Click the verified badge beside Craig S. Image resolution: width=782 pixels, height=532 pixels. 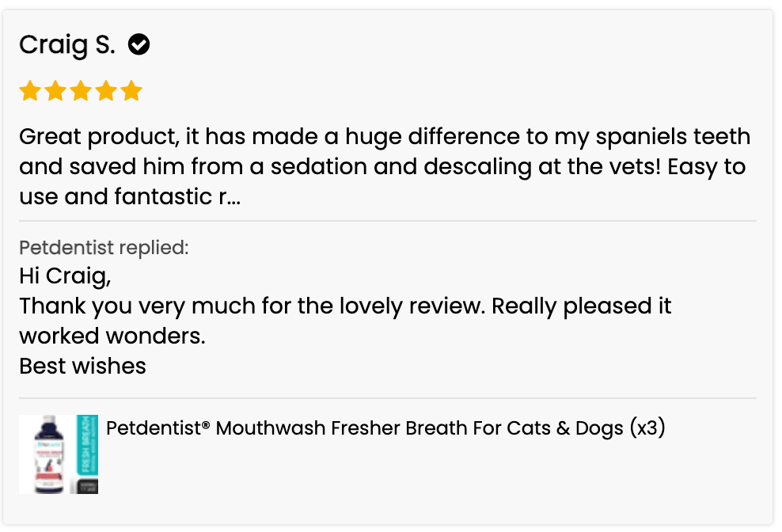click(139, 45)
